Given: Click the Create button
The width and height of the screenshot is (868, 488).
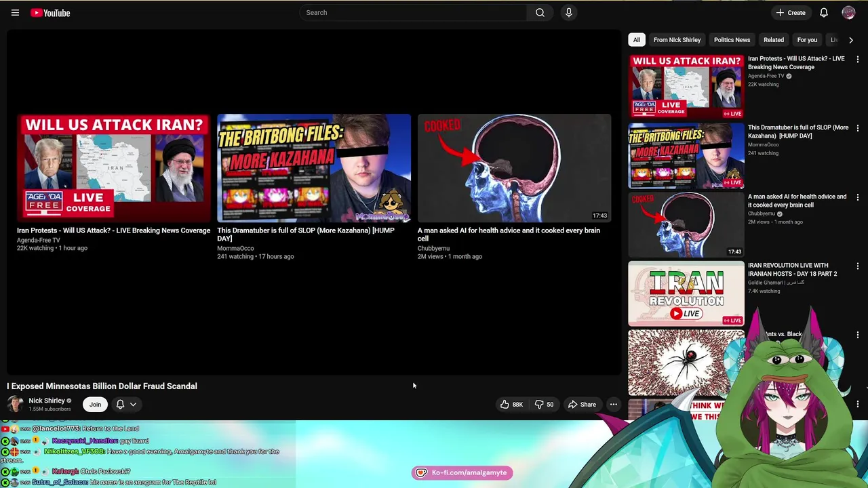Looking at the screenshot, I should click(x=791, y=12).
